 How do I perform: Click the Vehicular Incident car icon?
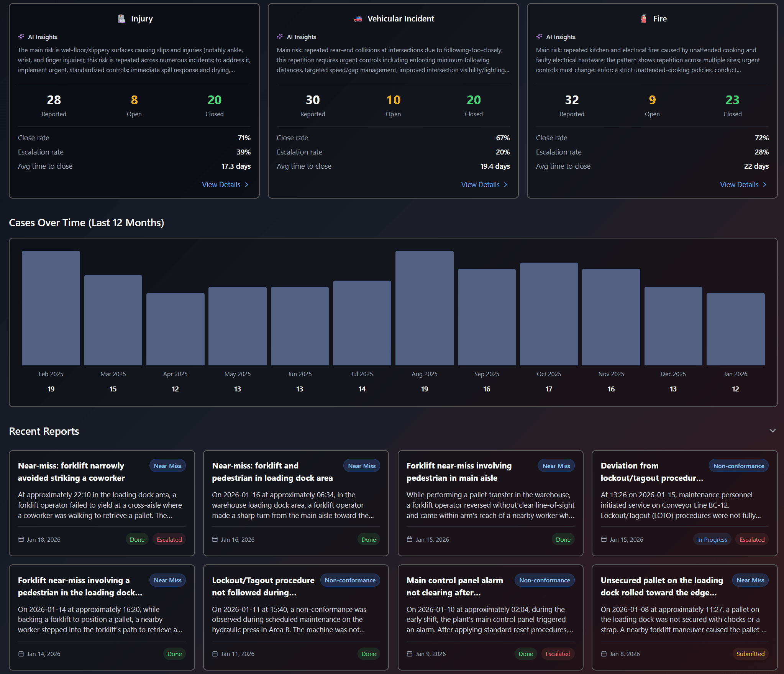tap(358, 18)
